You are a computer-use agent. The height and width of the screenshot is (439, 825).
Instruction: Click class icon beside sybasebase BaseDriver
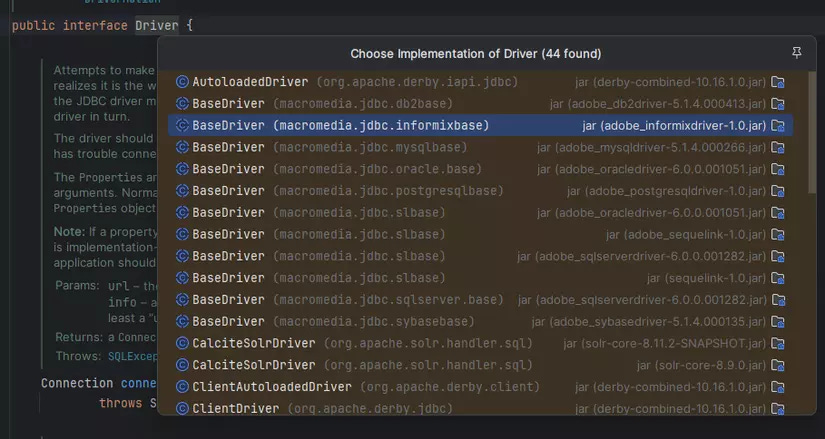[x=182, y=321]
